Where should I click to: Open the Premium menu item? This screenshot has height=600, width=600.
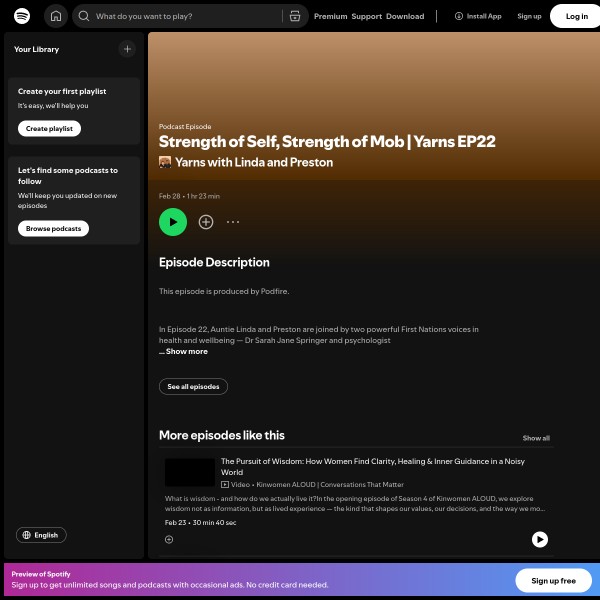coord(330,16)
